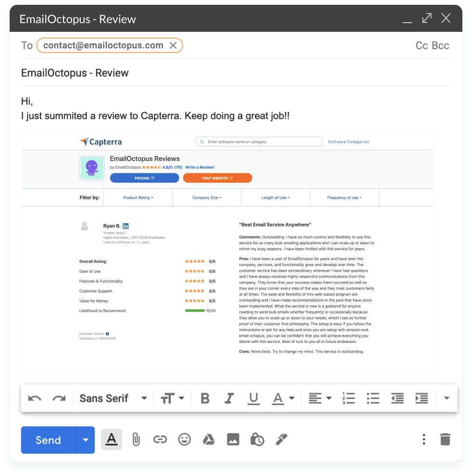Click the blue Send button

pos(48,440)
